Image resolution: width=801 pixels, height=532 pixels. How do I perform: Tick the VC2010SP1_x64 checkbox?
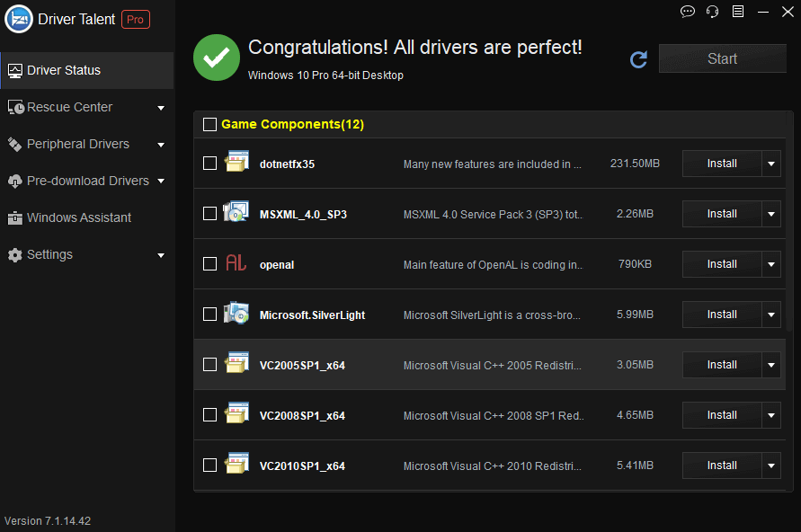tap(210, 465)
